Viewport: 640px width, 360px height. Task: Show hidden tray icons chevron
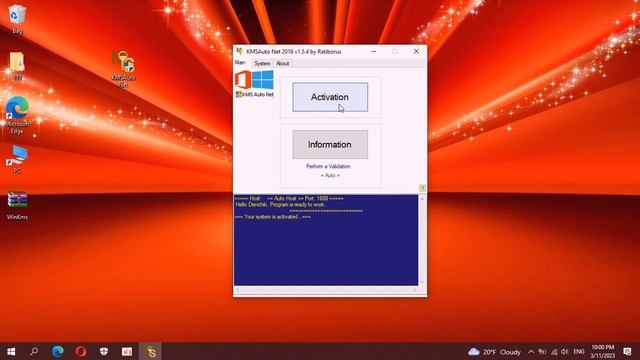point(531,352)
